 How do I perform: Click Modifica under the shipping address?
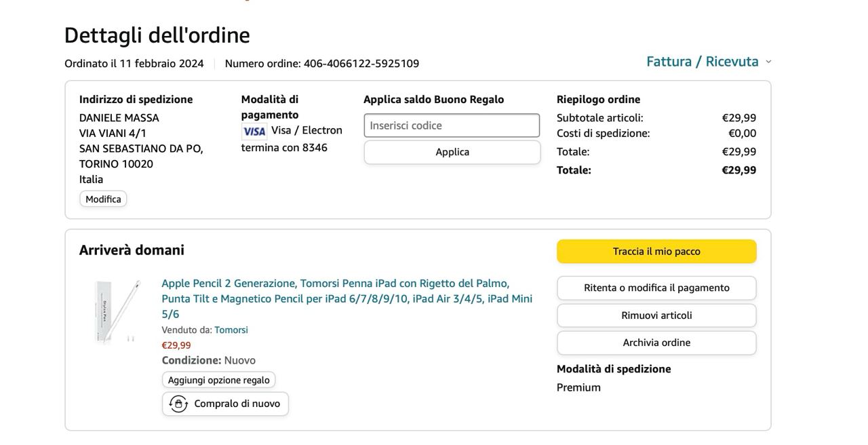click(103, 199)
